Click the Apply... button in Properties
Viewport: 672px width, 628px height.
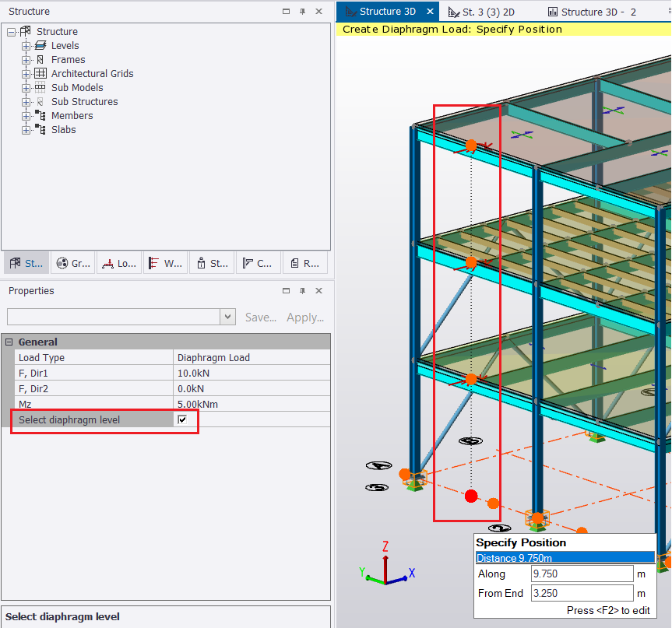coord(305,318)
